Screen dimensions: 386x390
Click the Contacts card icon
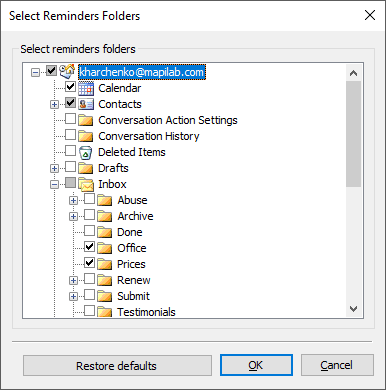(x=86, y=104)
